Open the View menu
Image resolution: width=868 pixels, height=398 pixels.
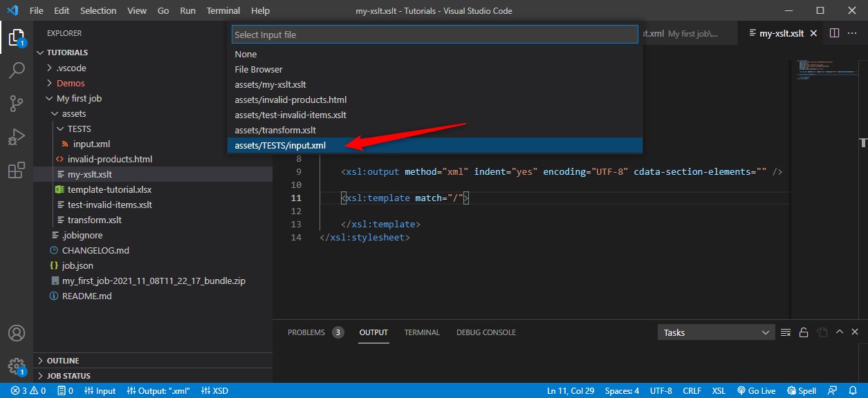click(x=137, y=10)
